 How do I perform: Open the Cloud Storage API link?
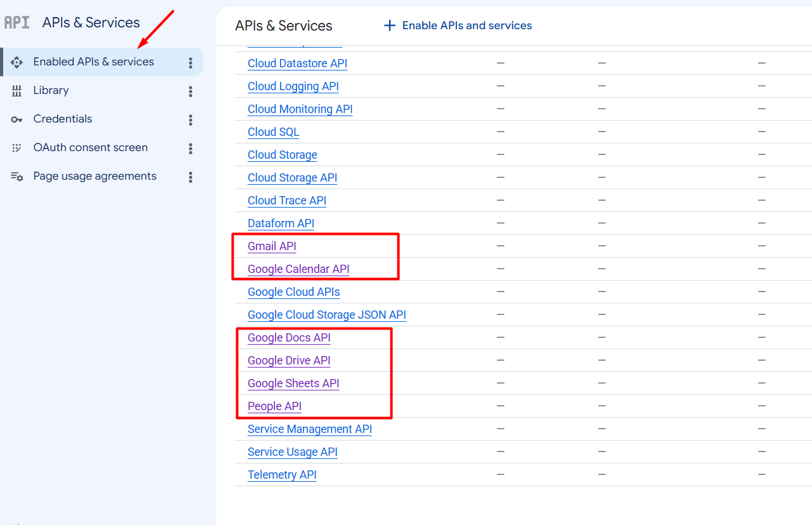point(293,178)
